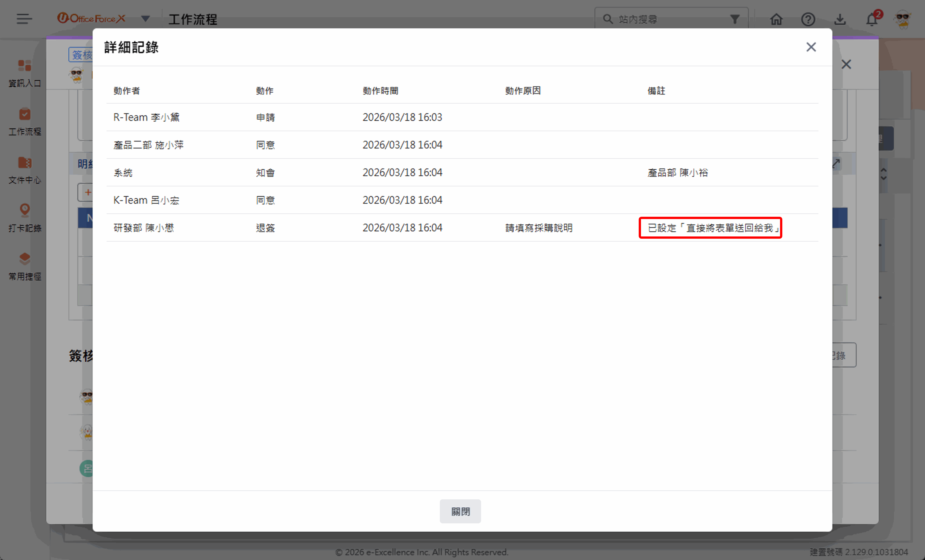Screen dimensions: 925x560
Task: Click the hamburger menu icon
Action: [x=24, y=19]
